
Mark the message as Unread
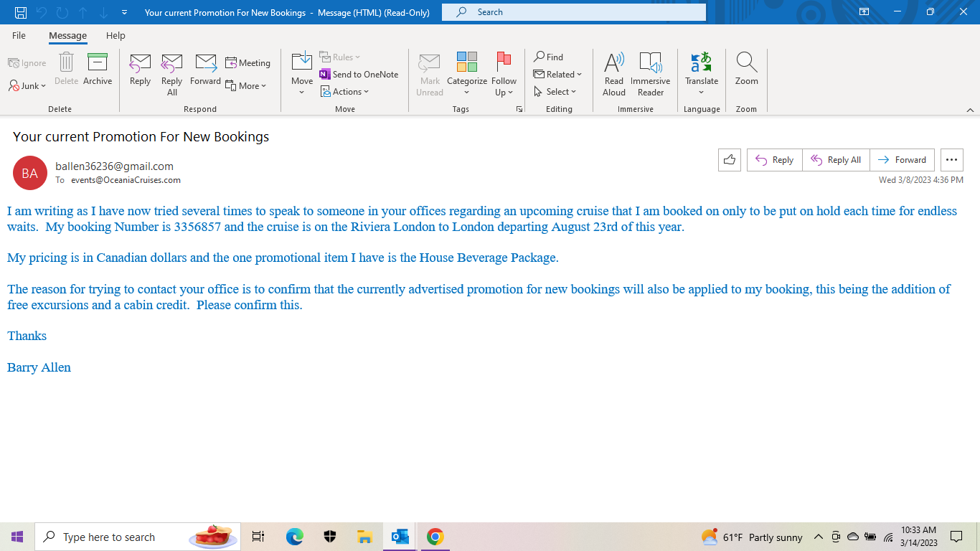429,75
